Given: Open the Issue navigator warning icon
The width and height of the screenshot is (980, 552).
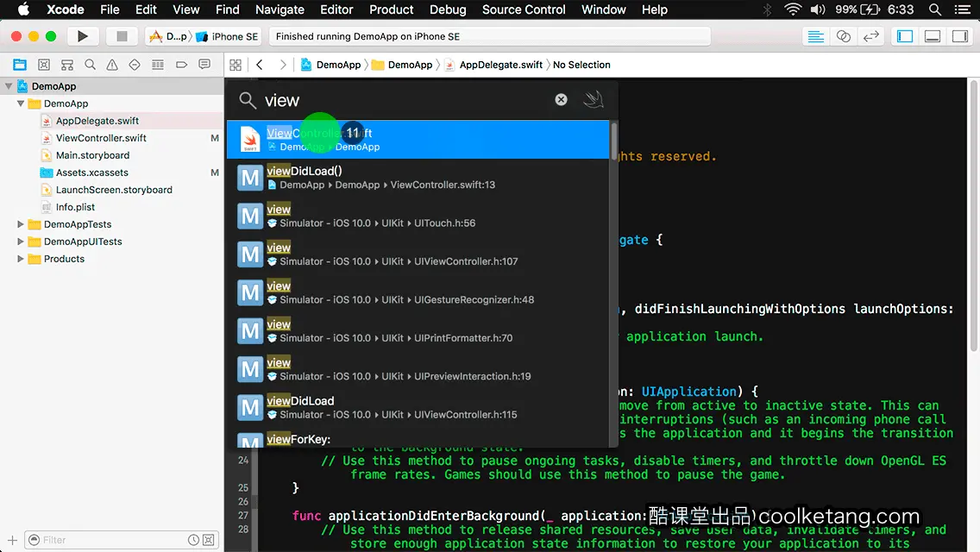Looking at the screenshot, I should (112, 65).
